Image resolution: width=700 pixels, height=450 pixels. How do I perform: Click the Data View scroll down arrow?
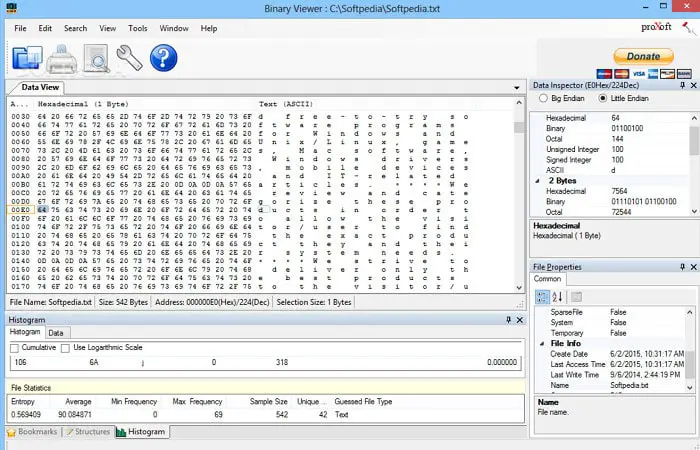click(x=519, y=288)
